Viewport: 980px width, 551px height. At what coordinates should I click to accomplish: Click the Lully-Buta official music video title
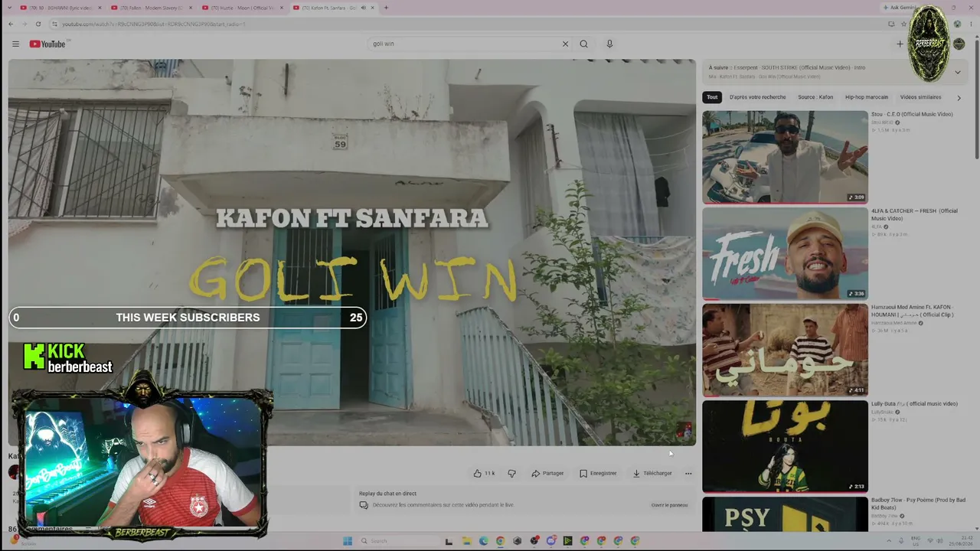pos(914,403)
